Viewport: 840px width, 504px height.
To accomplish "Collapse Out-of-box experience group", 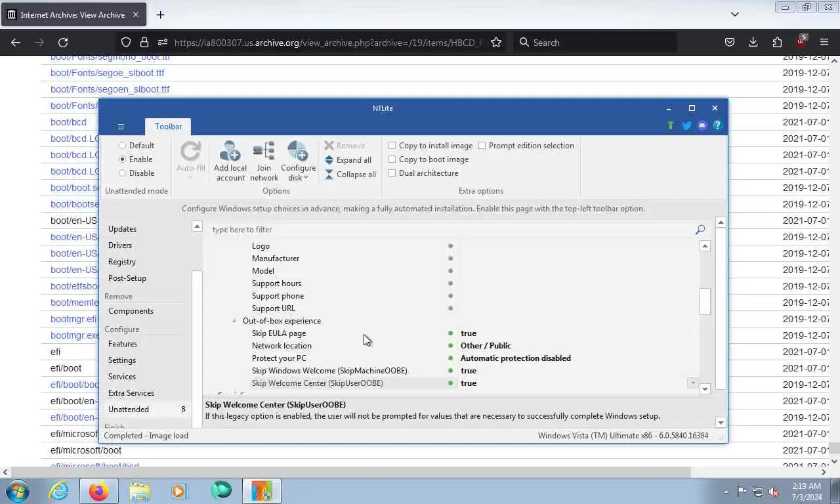I will [234, 321].
